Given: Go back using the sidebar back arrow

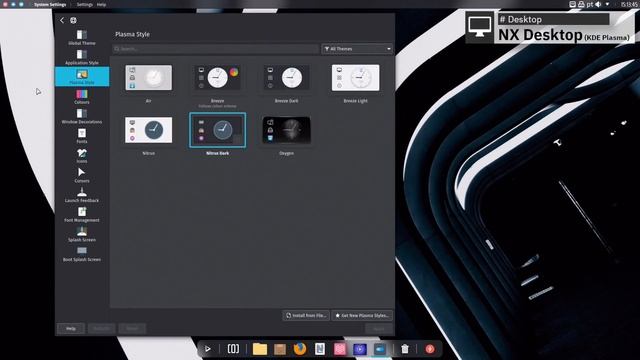Looking at the screenshot, I should (x=62, y=20).
